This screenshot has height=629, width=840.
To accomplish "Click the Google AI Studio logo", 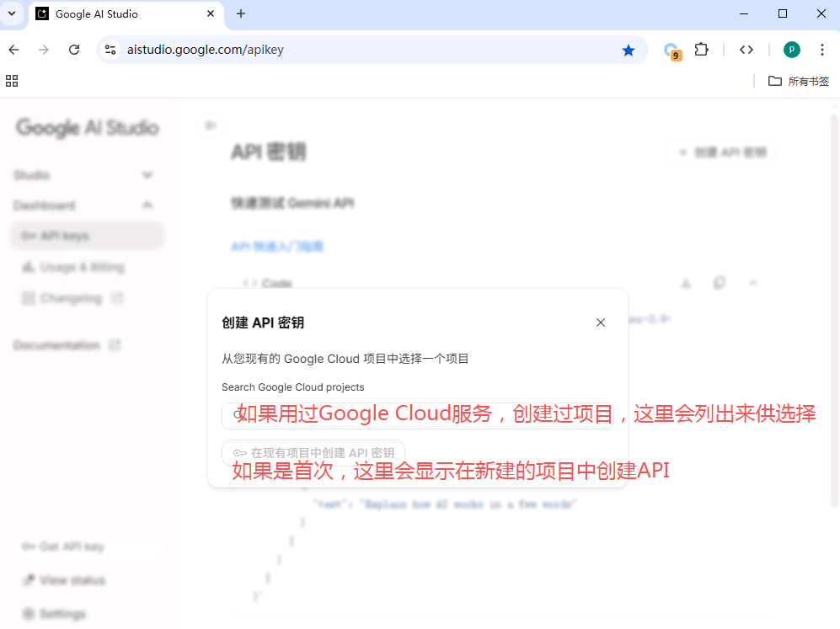I will coord(88,128).
